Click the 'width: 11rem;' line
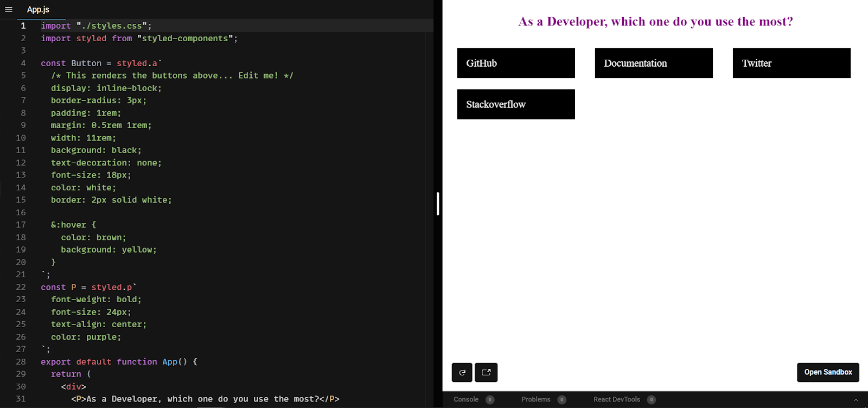 (84, 138)
